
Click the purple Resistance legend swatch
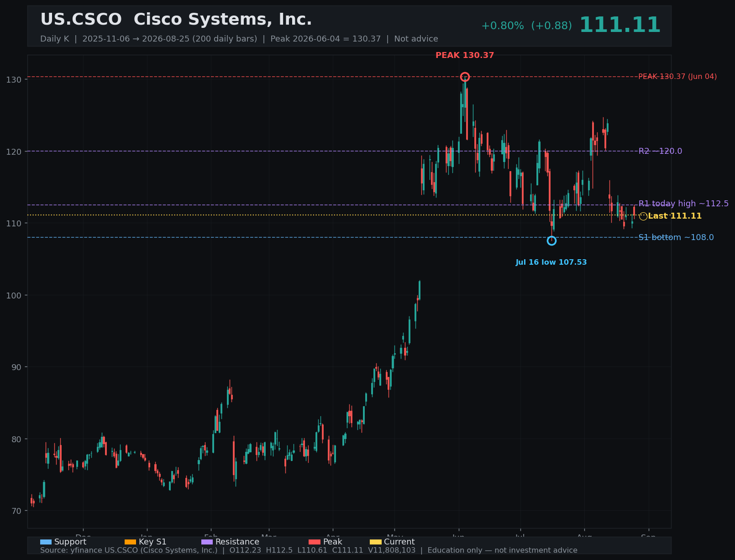click(x=207, y=542)
